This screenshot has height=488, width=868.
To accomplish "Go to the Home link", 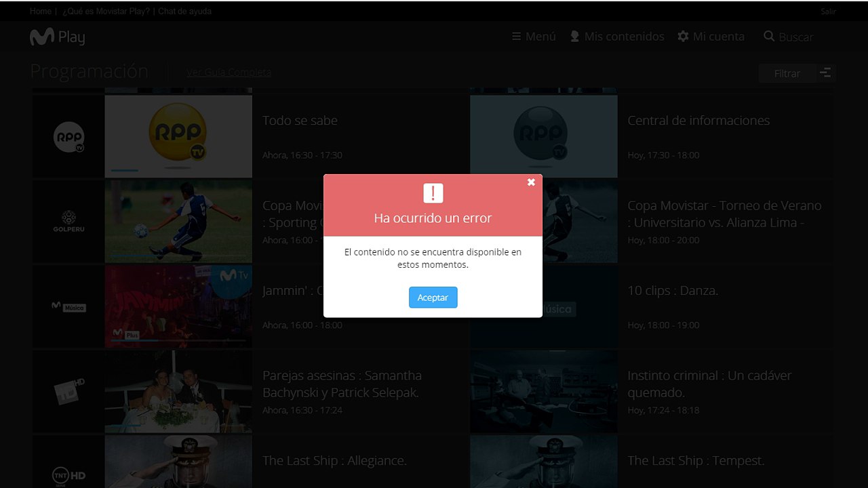I will (41, 12).
